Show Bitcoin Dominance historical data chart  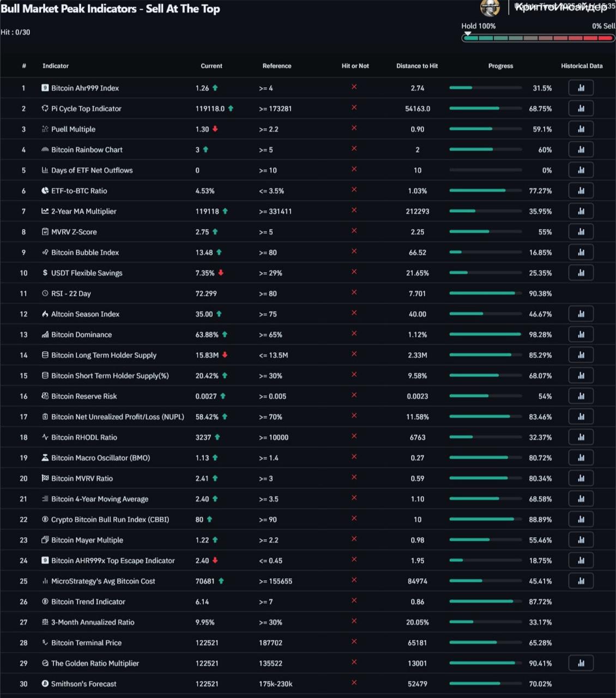pyautogui.click(x=581, y=334)
